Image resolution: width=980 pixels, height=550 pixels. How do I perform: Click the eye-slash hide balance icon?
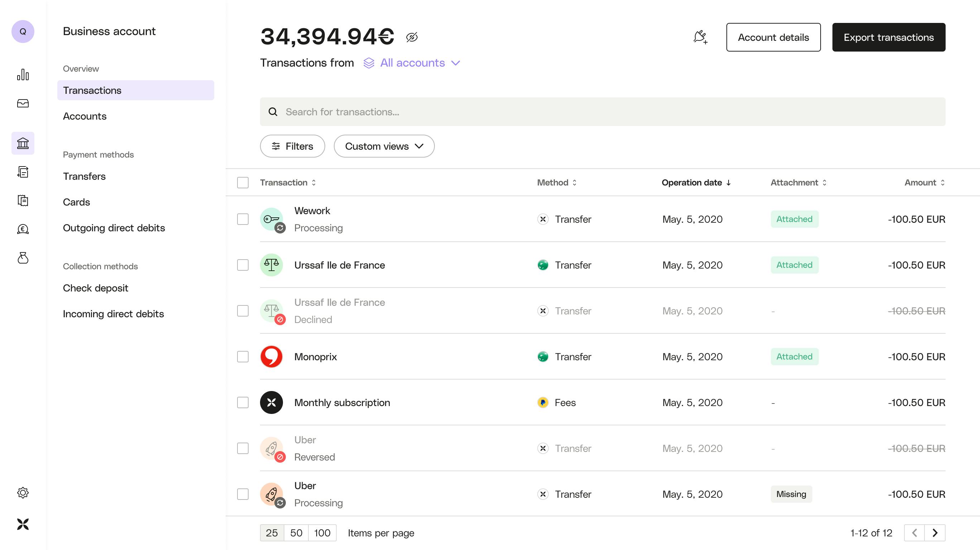[412, 37]
